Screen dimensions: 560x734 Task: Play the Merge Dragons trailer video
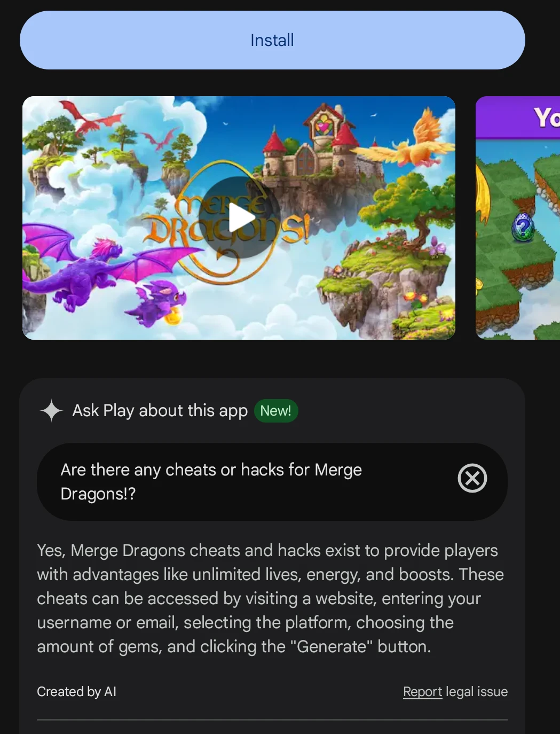pos(239,217)
